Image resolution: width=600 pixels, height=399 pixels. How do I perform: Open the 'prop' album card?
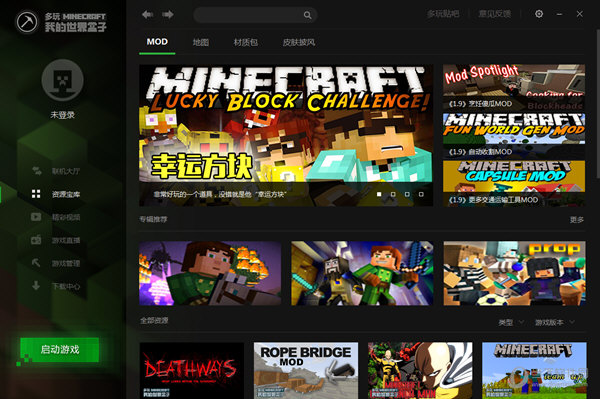(x=514, y=273)
